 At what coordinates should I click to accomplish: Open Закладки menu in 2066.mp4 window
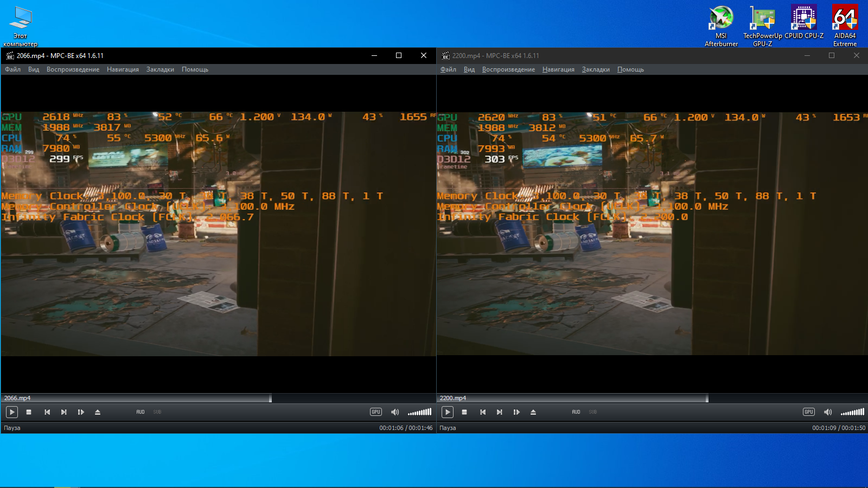160,69
